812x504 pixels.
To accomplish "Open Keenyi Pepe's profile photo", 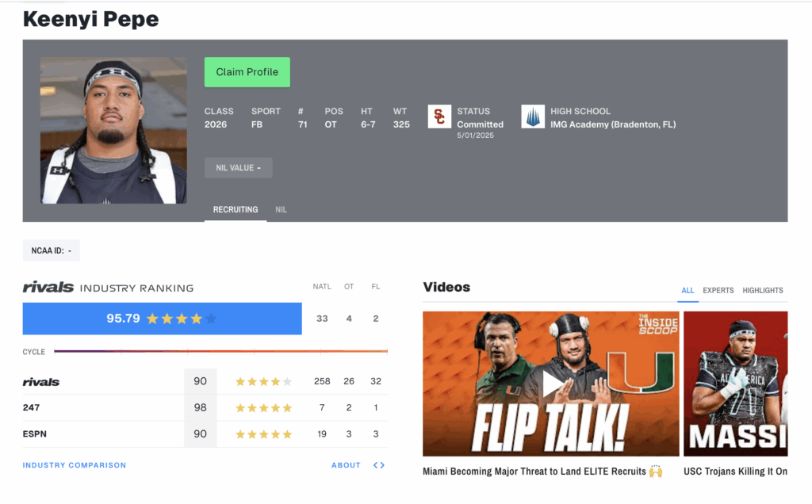I will 113,130.
